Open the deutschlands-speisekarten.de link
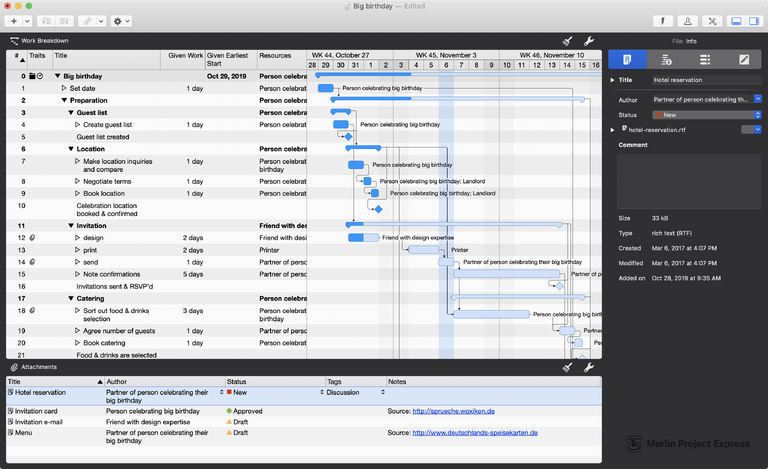The height and width of the screenshot is (469, 768). [x=474, y=432]
